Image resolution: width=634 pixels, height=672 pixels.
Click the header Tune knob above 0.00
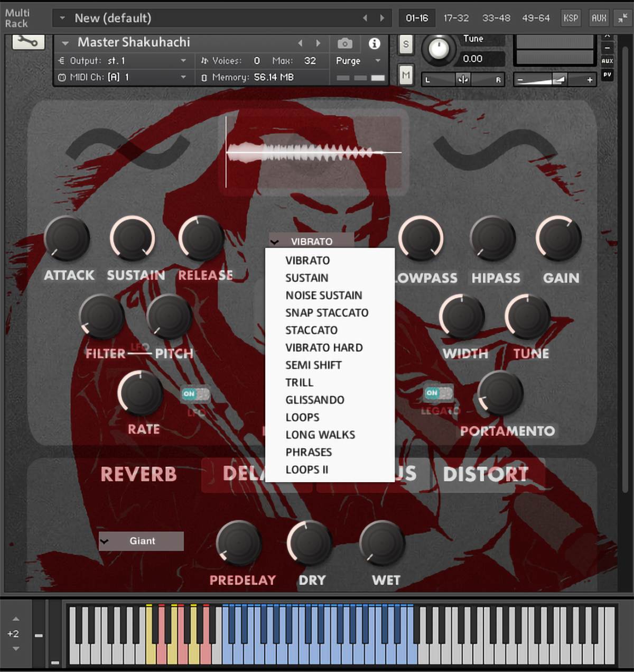tap(438, 49)
